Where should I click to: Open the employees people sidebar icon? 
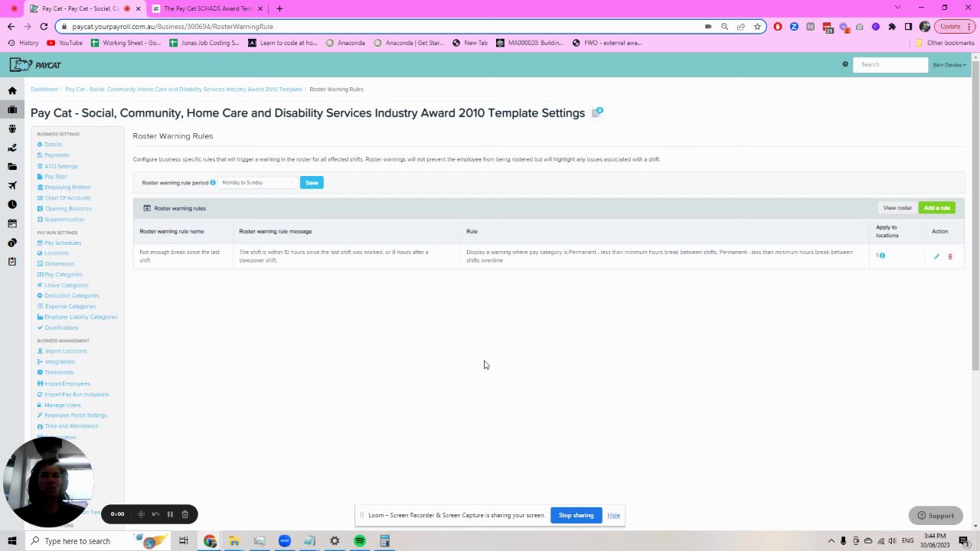12,129
